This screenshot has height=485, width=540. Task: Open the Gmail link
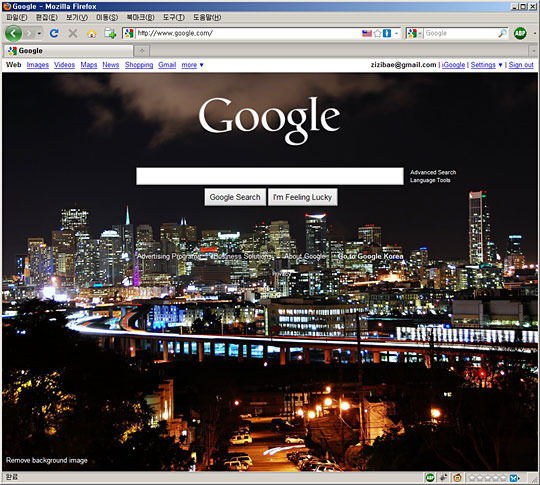click(x=167, y=65)
